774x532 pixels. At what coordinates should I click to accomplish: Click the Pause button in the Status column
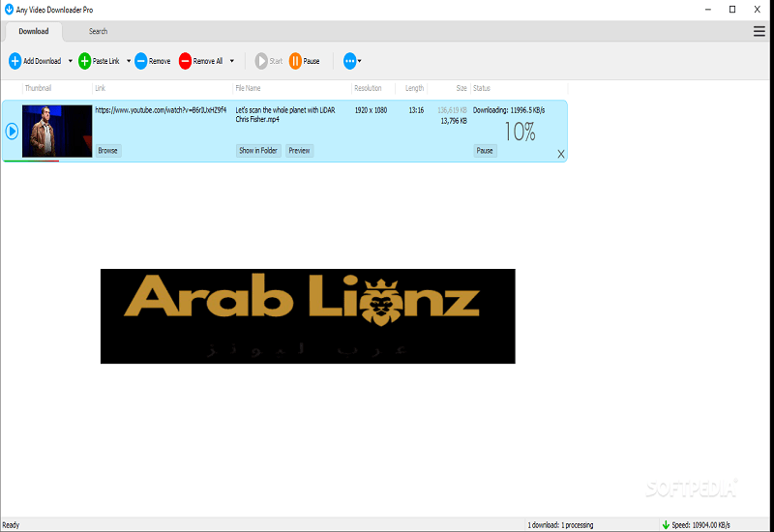[x=485, y=151]
